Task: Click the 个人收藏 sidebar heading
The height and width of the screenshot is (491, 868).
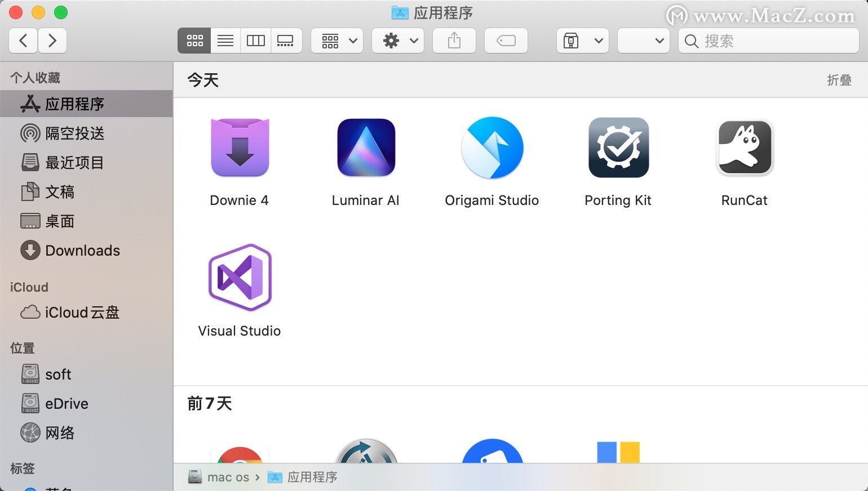Action: [x=35, y=78]
